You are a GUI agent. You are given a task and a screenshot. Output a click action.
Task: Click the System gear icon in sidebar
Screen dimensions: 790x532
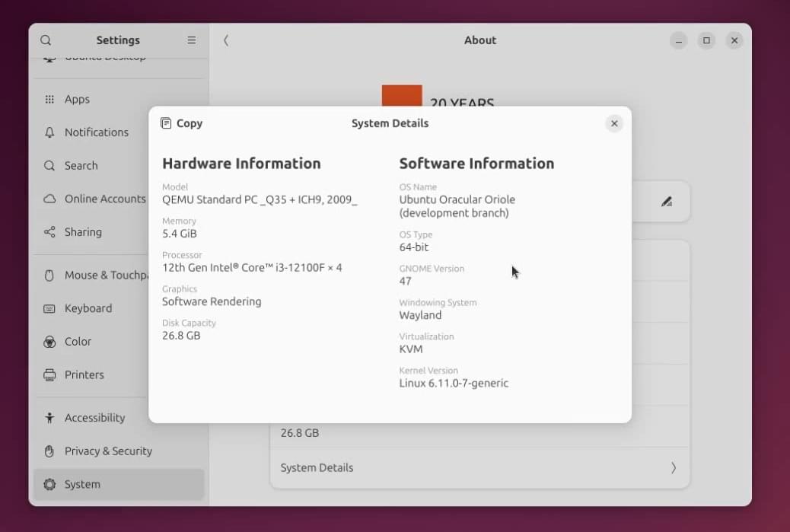[x=49, y=485]
